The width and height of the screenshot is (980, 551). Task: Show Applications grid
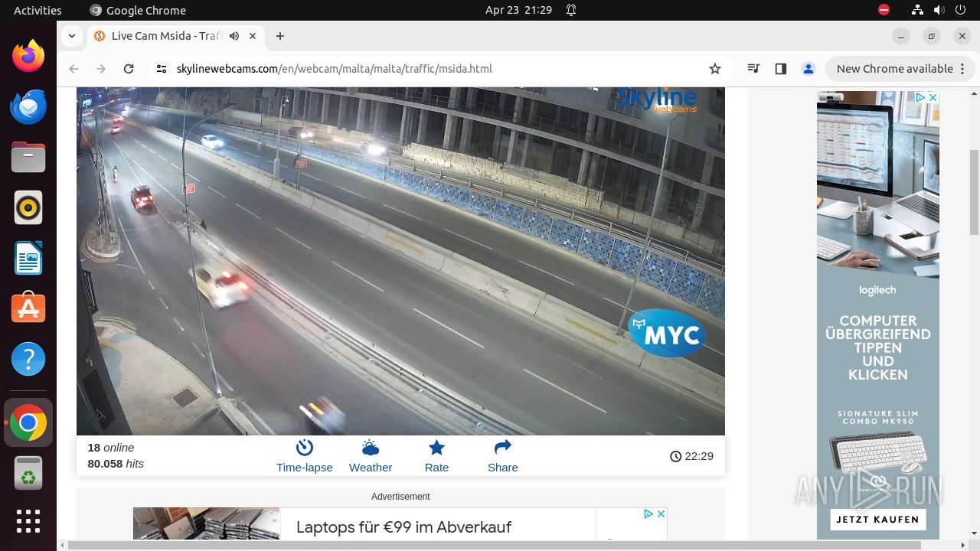[28, 521]
